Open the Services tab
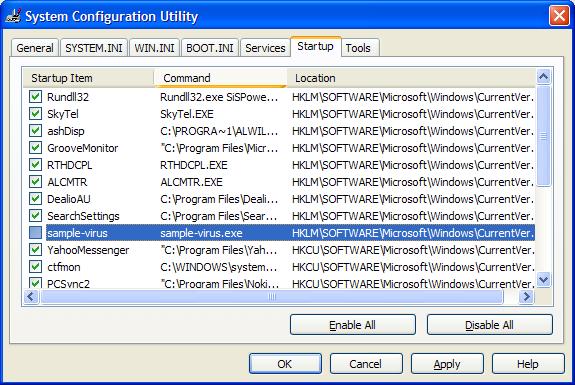Image resolution: width=575 pixels, height=385 pixels. [x=265, y=48]
